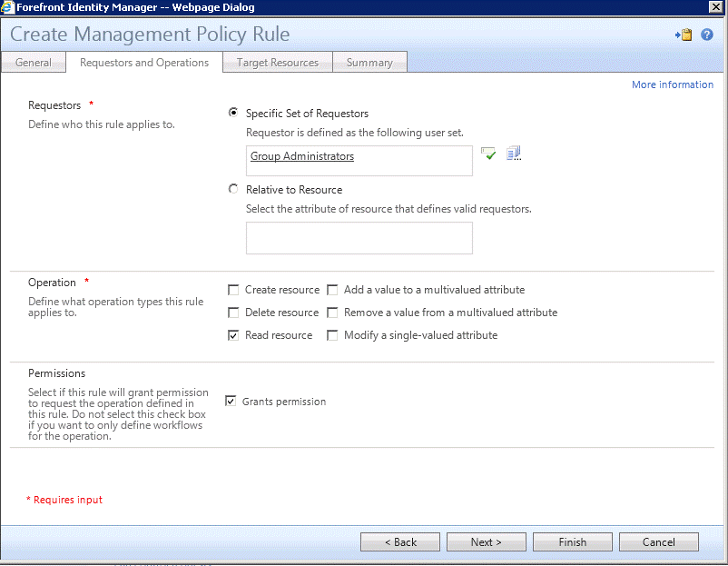Click the Group Administrators link
The image size is (728, 566).
(x=302, y=156)
